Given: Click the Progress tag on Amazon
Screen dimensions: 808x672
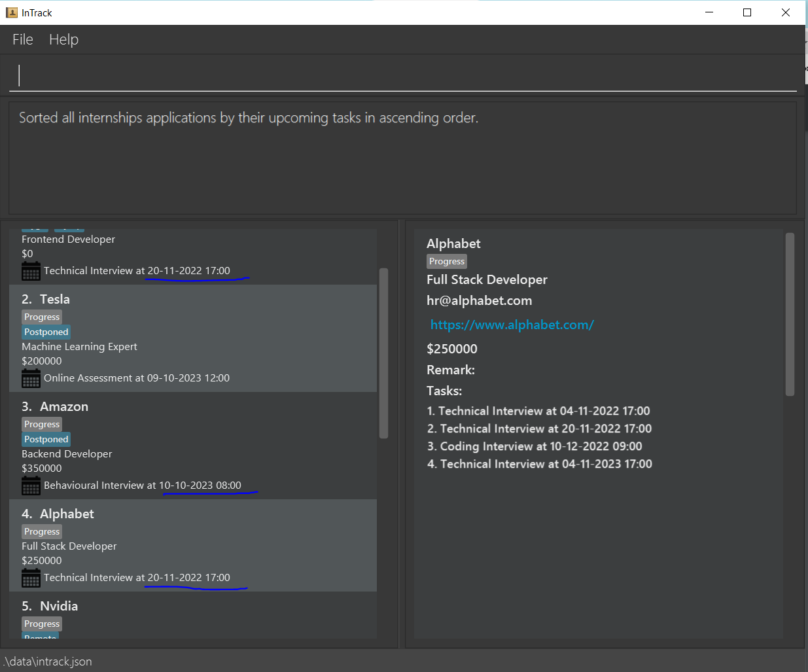Looking at the screenshot, I should pos(42,424).
